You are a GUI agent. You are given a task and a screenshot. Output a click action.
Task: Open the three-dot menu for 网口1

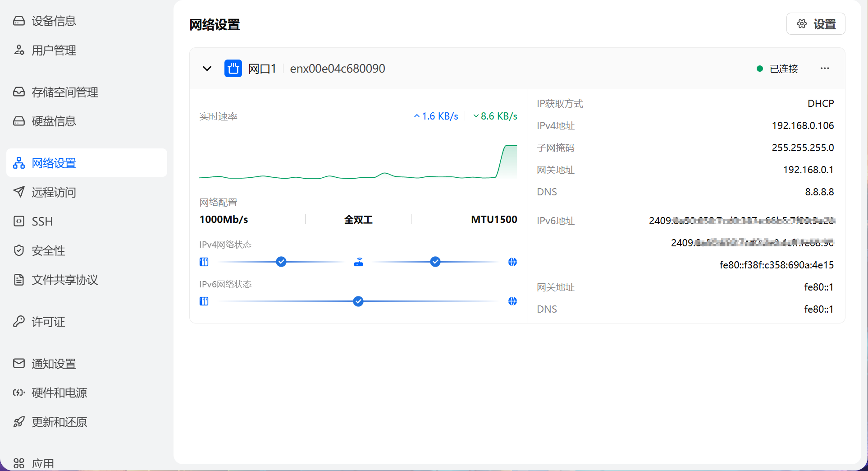coord(825,69)
